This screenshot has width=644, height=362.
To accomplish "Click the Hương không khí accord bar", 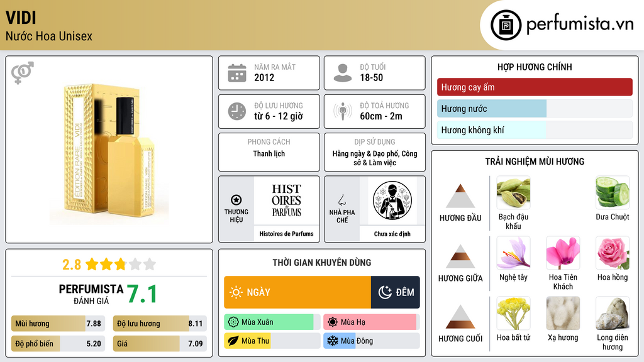I will [535, 129].
